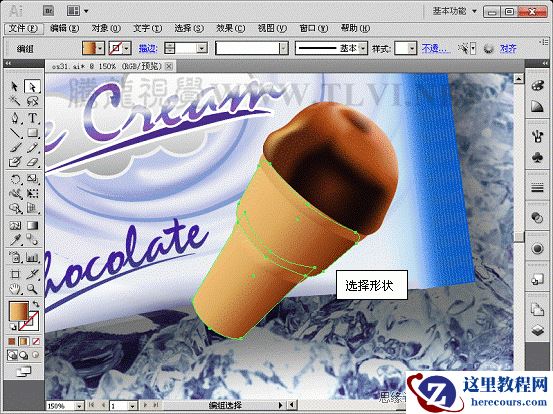Select the Zoom magnifier tool
The image size is (553, 414).
(x=32, y=289)
